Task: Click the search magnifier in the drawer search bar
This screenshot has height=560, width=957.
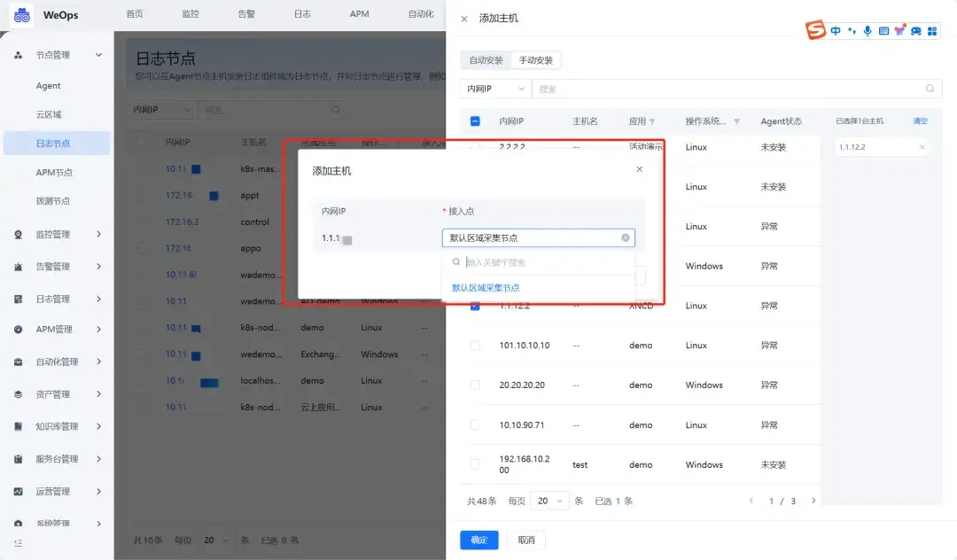Action: [x=930, y=89]
